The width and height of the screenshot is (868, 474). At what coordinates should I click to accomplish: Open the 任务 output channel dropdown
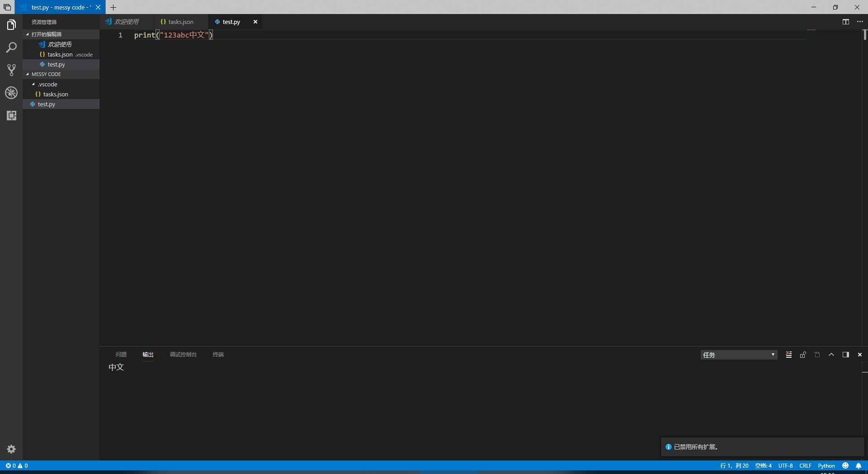[x=739, y=355]
